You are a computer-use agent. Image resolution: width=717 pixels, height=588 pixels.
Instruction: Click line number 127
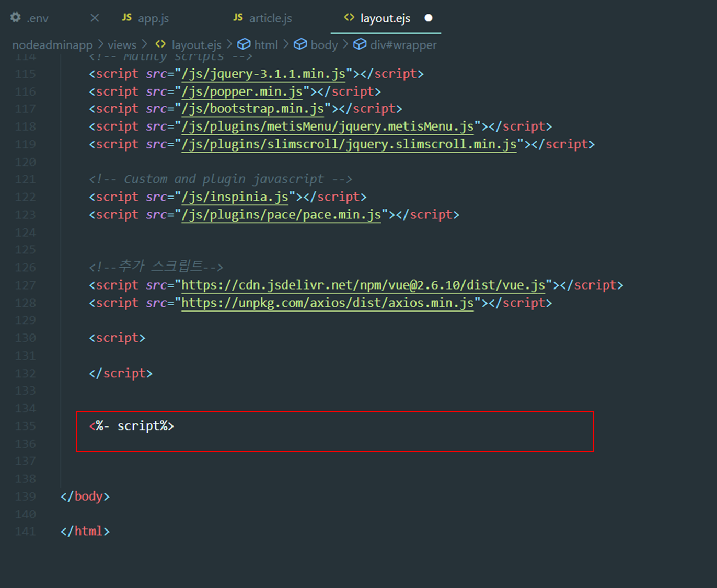click(25, 285)
